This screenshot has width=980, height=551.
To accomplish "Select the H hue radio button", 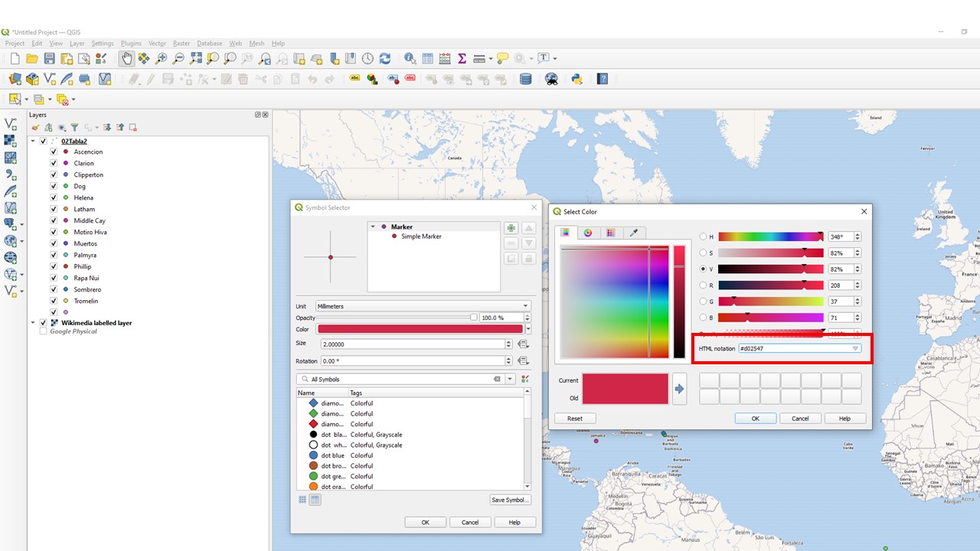I will [x=704, y=237].
